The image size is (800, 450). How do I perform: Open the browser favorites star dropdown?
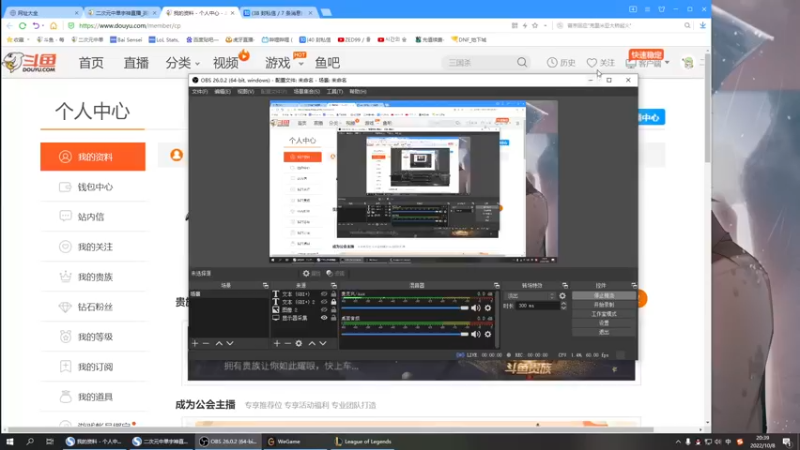coord(545,26)
